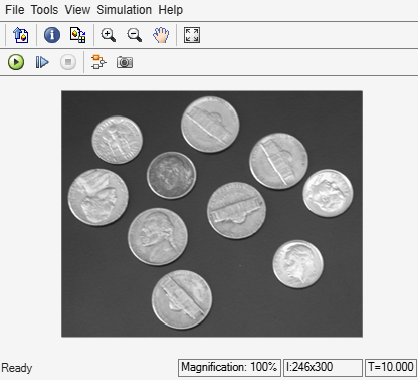Screen dimensions: 418x380
Task: Run the simulation with play button
Action: click(16, 62)
